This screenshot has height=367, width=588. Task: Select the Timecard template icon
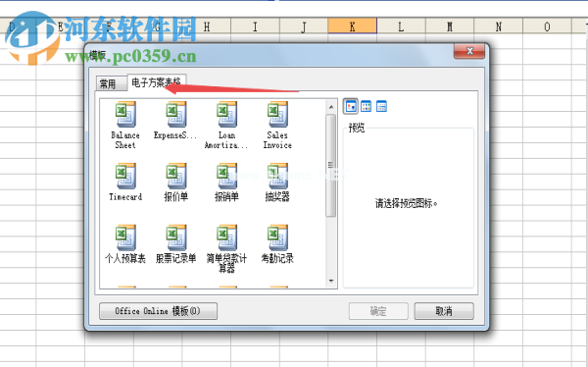pos(125,176)
